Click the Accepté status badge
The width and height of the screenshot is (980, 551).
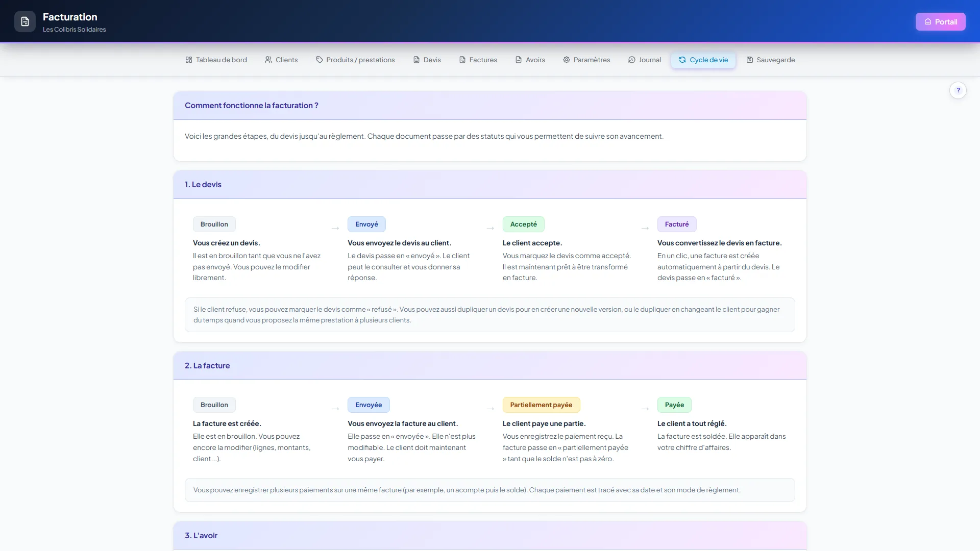523,224
